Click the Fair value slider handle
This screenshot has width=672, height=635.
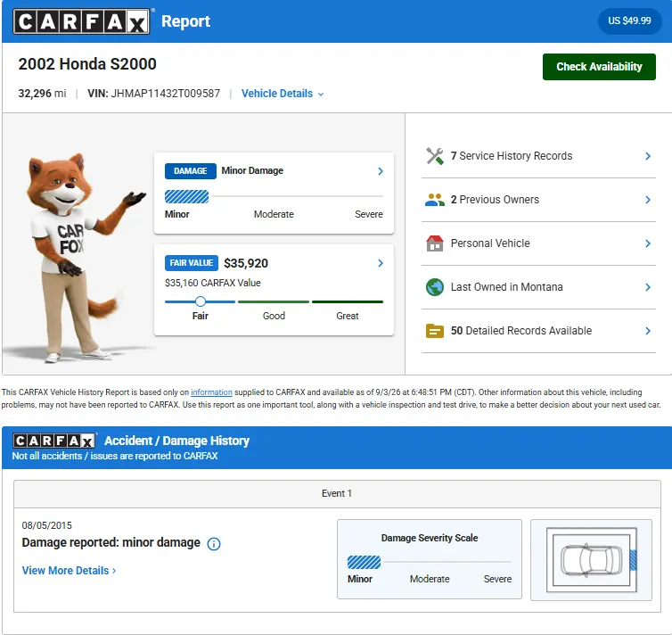(201, 301)
